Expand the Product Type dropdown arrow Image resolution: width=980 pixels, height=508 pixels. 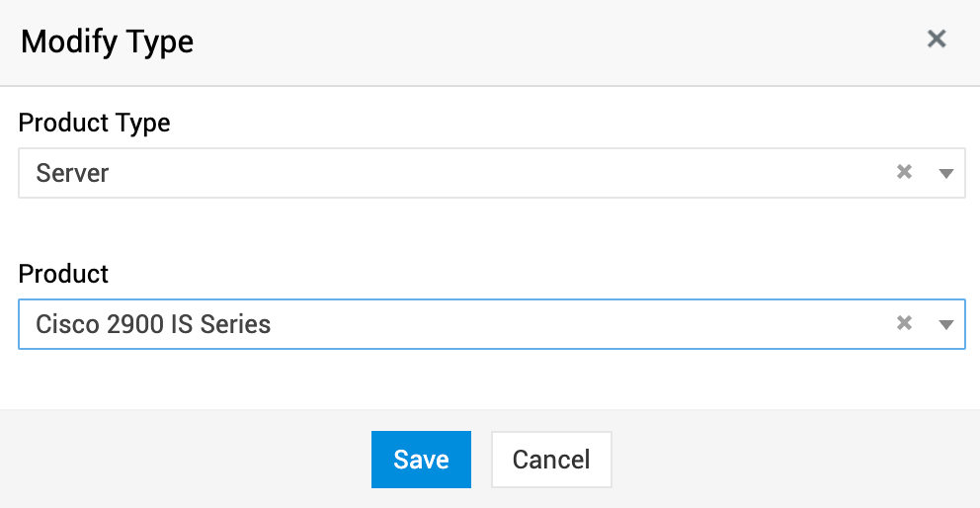point(945,173)
